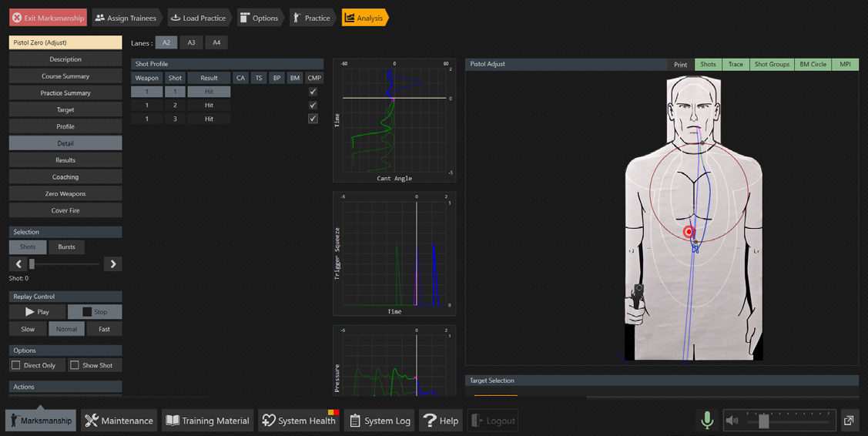Open the Coaching section
This screenshot has height=436, width=868.
[x=65, y=177]
